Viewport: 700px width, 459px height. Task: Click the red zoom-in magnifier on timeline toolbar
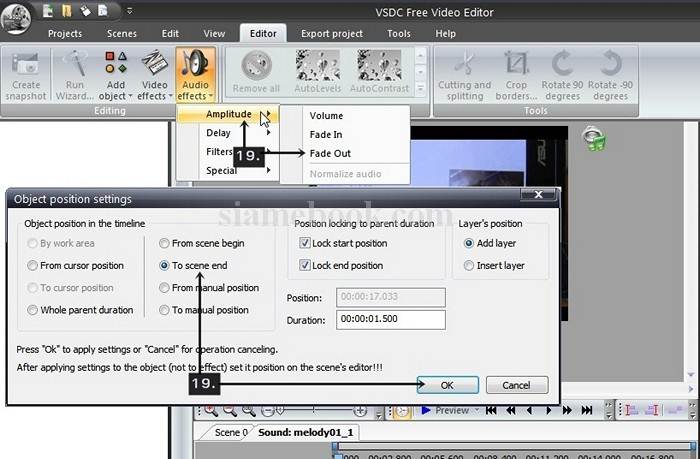click(x=211, y=410)
